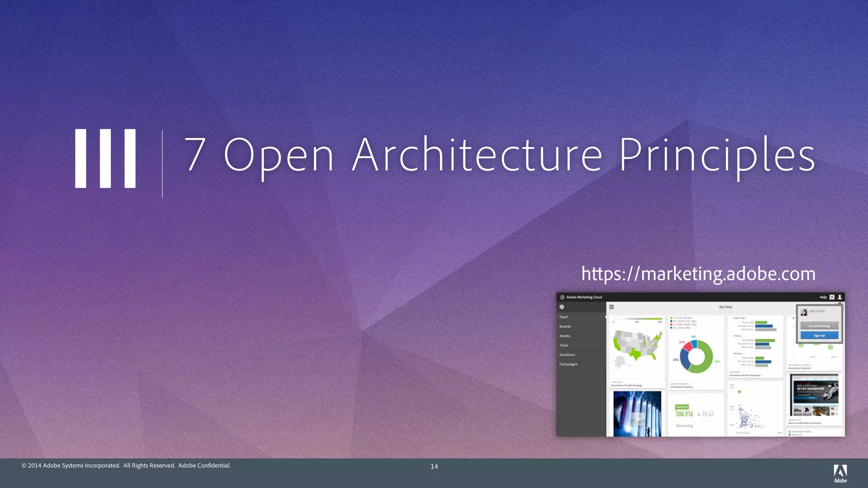
Task: Open Boards in the sidebar
Action: (581, 326)
